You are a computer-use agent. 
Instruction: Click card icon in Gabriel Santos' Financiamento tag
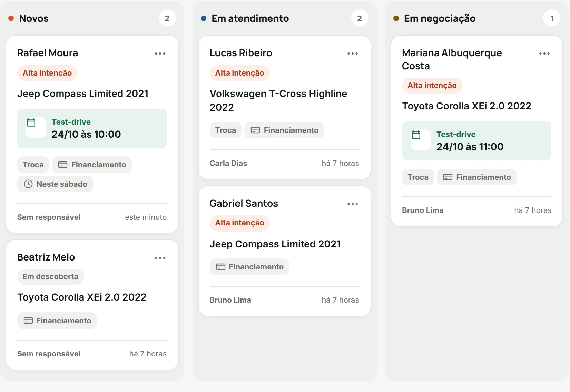221,267
